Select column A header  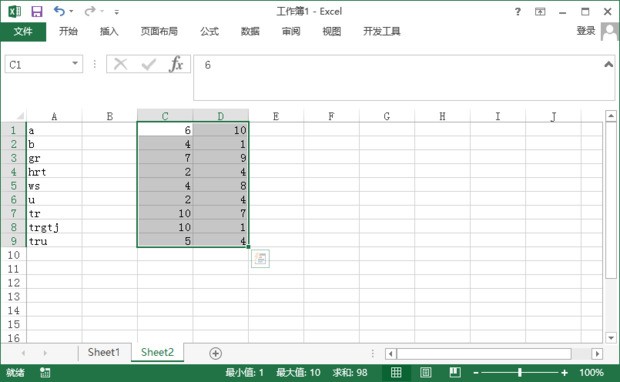(x=54, y=116)
